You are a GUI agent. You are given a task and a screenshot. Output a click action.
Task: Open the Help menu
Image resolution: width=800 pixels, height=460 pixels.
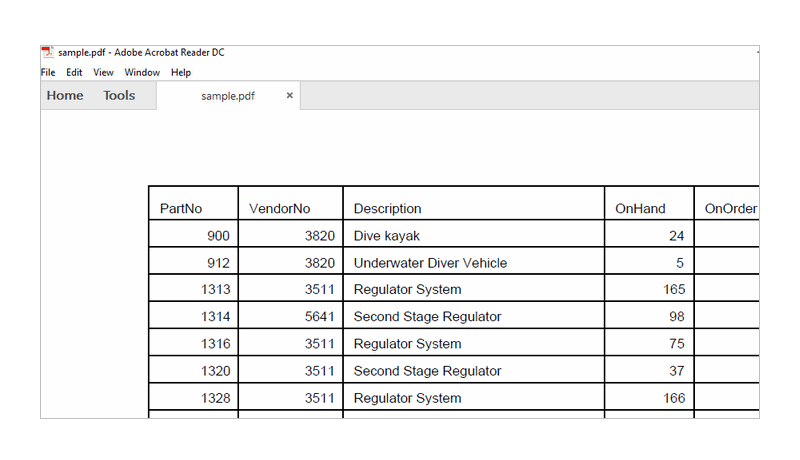[180, 73]
